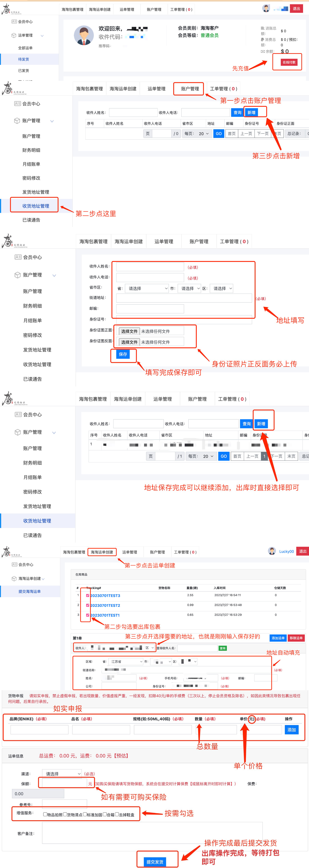Select 待发货 in the sidebar menu

click(24, 59)
